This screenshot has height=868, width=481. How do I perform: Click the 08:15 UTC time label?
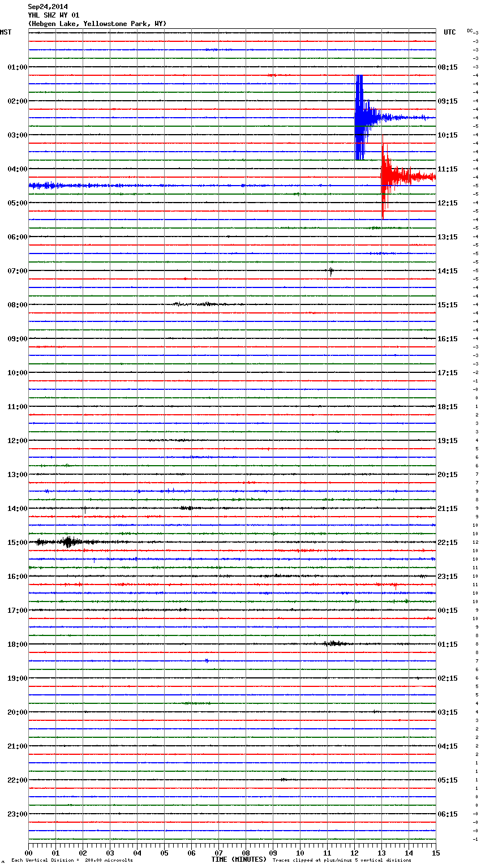point(448,67)
